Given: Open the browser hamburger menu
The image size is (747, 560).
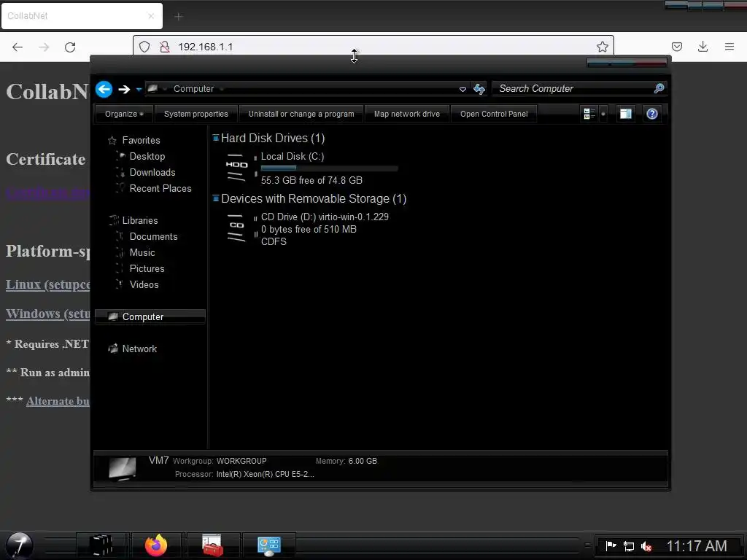Looking at the screenshot, I should click(729, 47).
